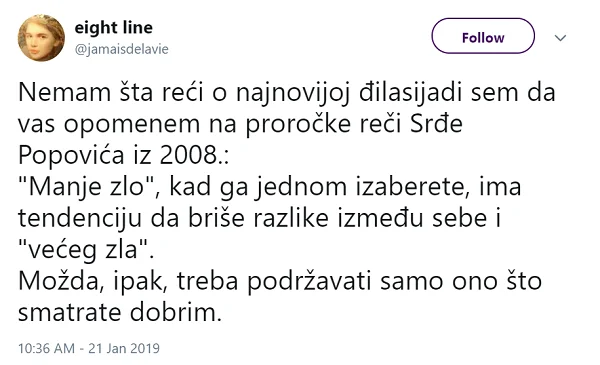Open the eight line profile avatar

coord(41,38)
